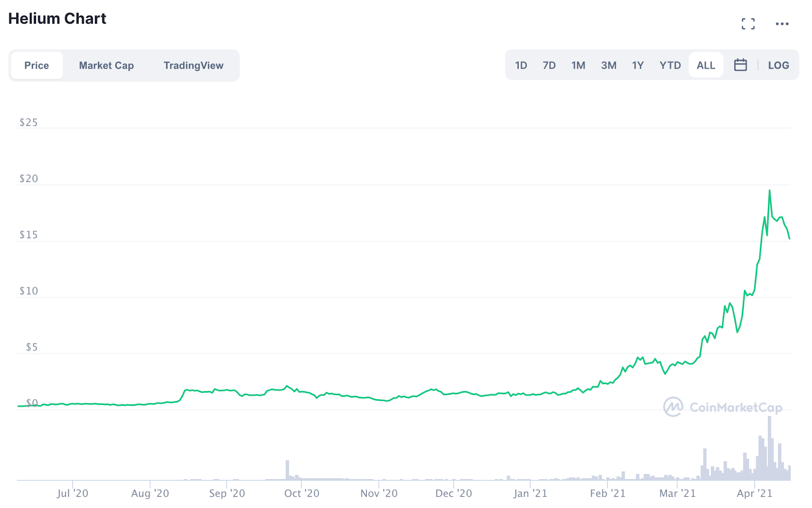The height and width of the screenshot is (508, 812).
Task: Click the Dec '20 date label
Action: (x=454, y=493)
